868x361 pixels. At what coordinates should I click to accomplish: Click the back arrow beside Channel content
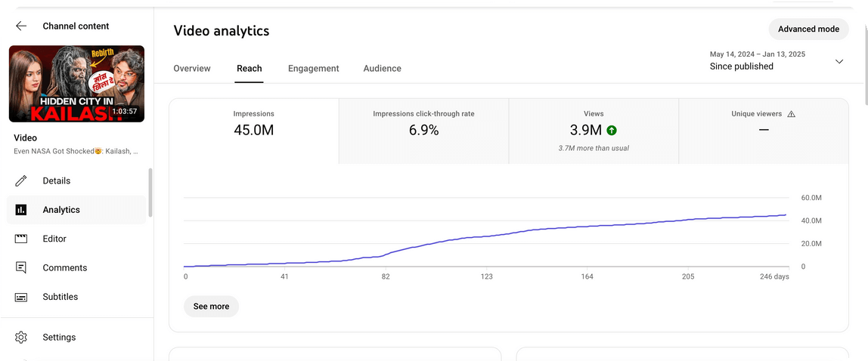click(x=21, y=26)
